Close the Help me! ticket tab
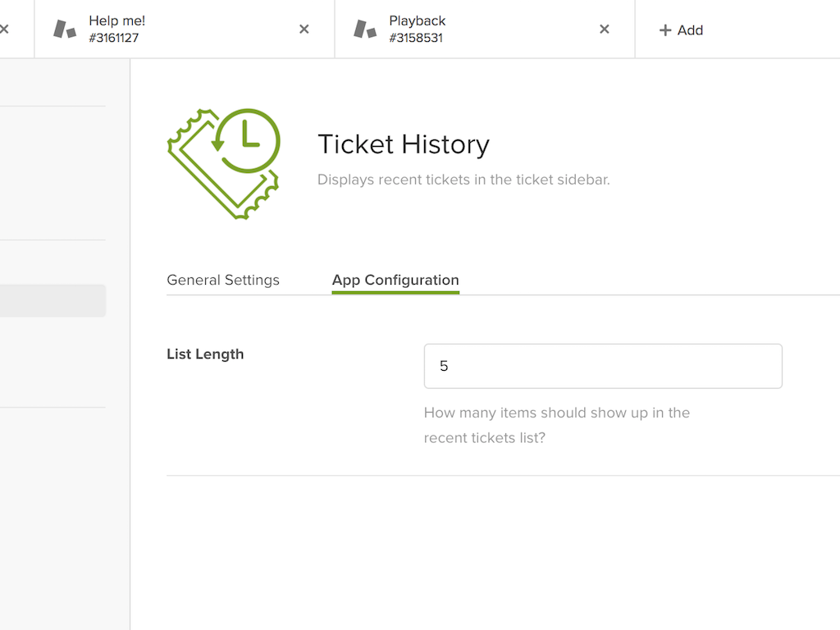The width and height of the screenshot is (840, 630). coord(304,30)
